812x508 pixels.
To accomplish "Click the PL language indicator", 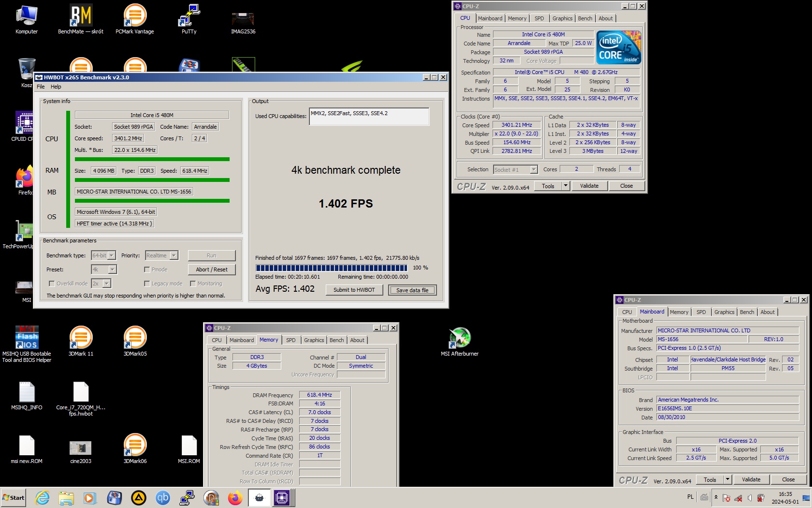I will tap(690, 497).
